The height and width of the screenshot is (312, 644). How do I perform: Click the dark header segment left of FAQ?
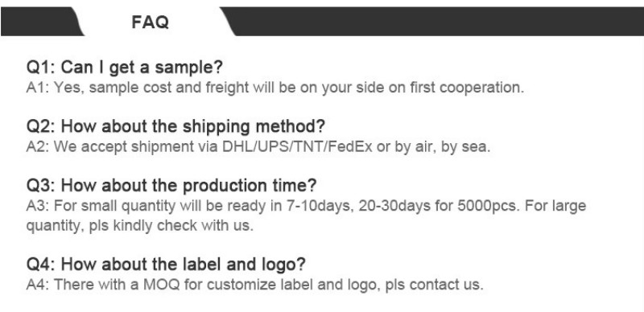(41, 22)
